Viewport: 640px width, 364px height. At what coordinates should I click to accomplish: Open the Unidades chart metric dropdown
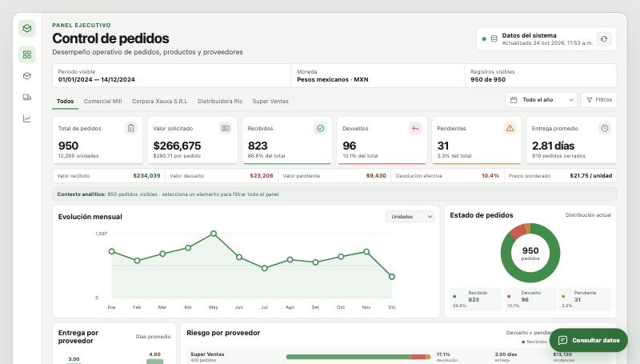[410, 217]
